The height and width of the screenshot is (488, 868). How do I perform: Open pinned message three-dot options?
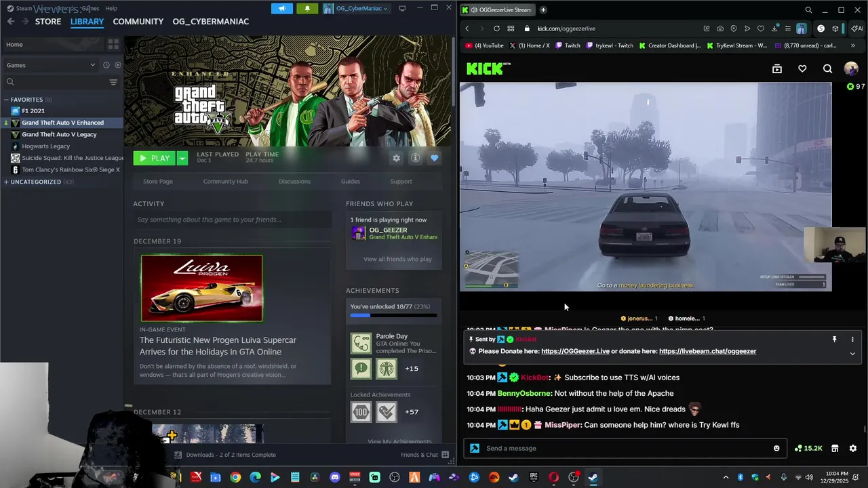(852, 339)
